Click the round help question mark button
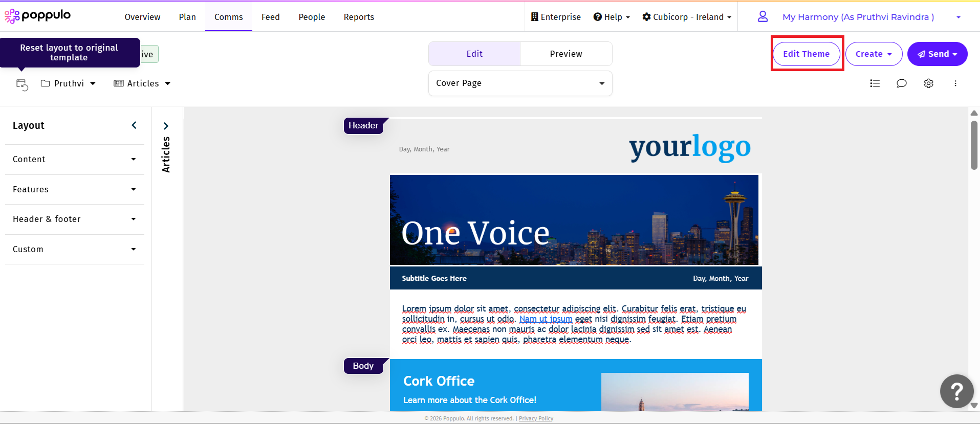 pyautogui.click(x=956, y=391)
